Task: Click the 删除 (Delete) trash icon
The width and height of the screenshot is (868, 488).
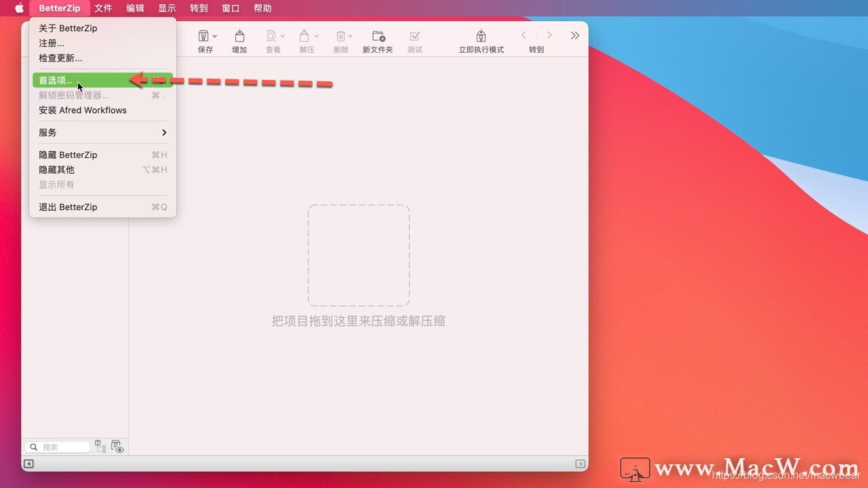Action: coord(340,36)
